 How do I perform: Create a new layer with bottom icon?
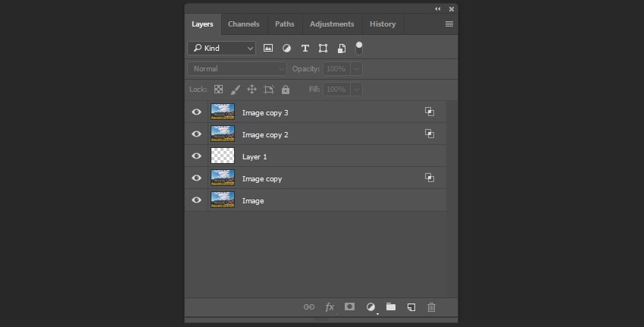point(411,307)
